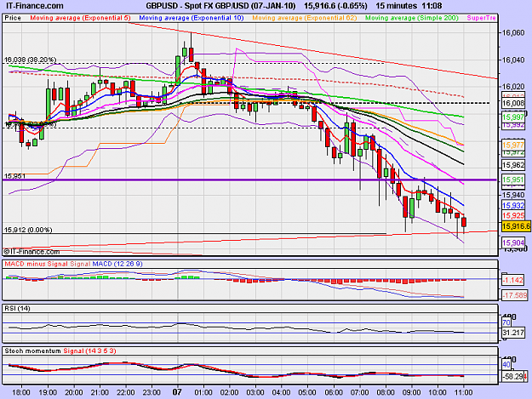
Task: Click the 15,904 purple price tag
Action: coord(513,242)
